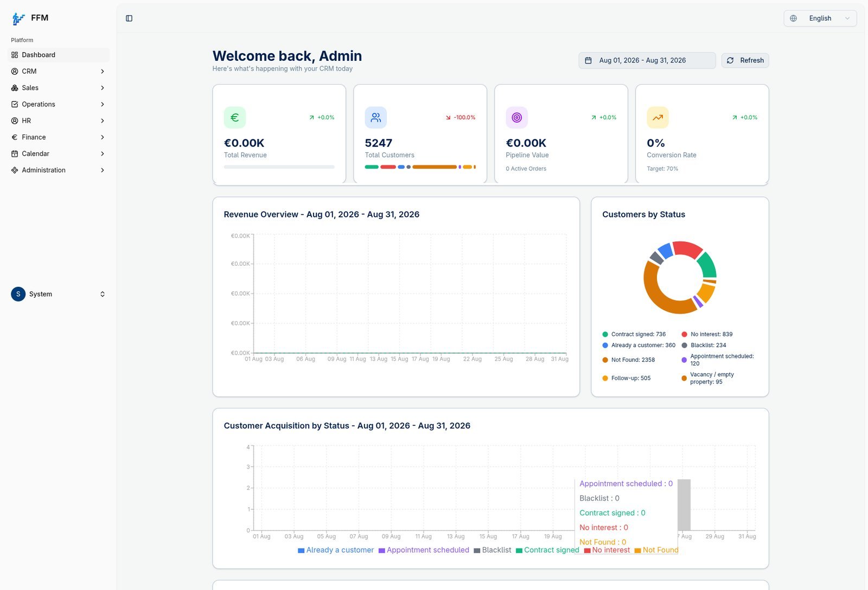Click the purple Pipeline Value target icon

coord(517,118)
